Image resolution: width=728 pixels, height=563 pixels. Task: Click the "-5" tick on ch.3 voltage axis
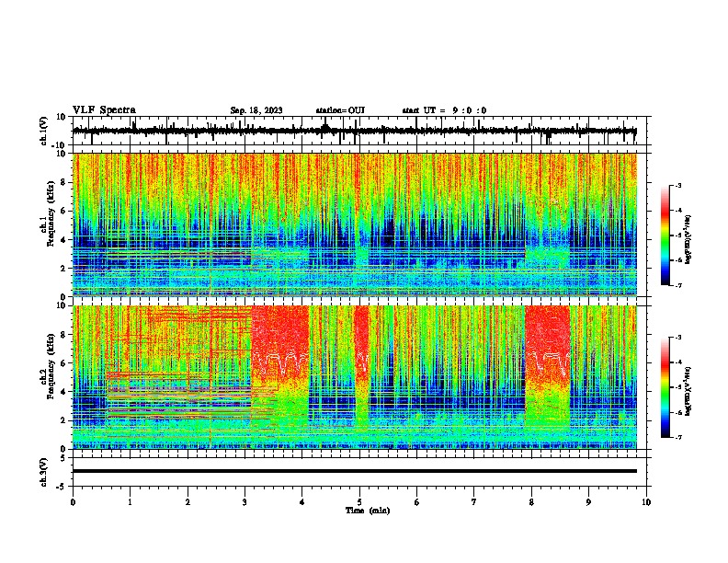coord(62,487)
